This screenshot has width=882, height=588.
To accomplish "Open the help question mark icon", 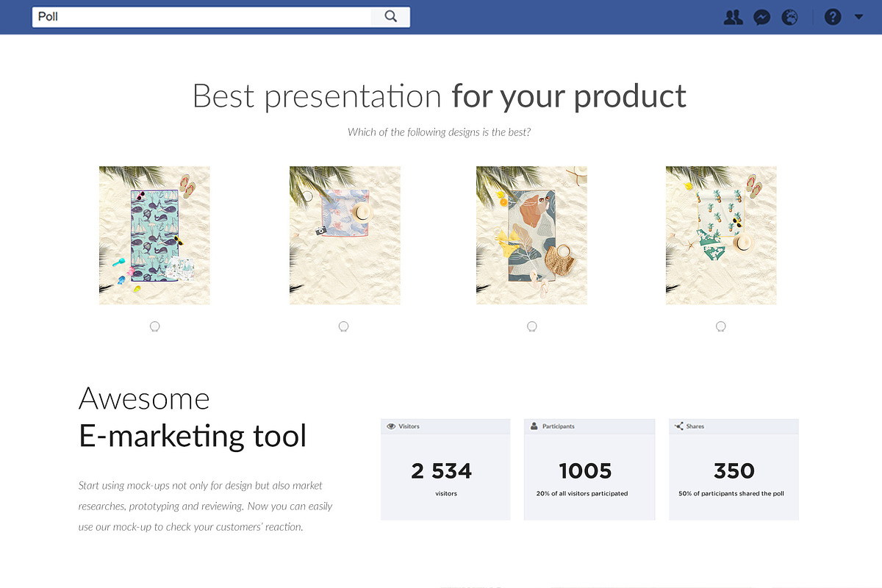I will pos(833,17).
